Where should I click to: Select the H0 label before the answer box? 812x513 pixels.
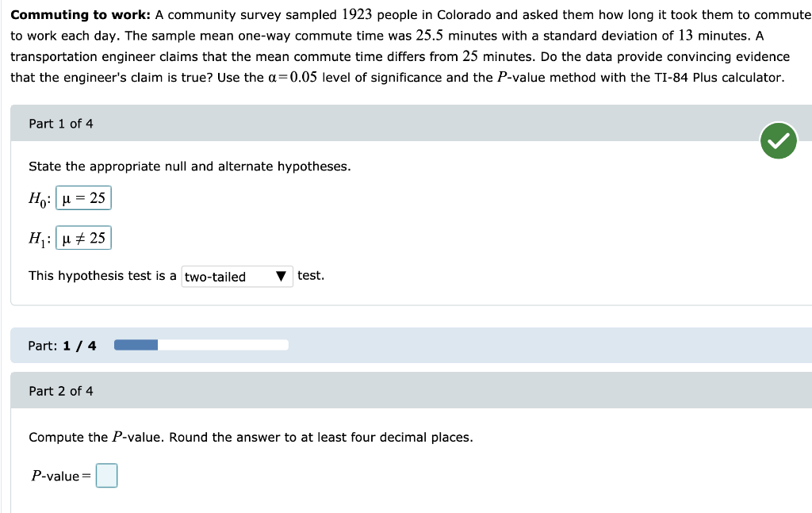click(36, 197)
